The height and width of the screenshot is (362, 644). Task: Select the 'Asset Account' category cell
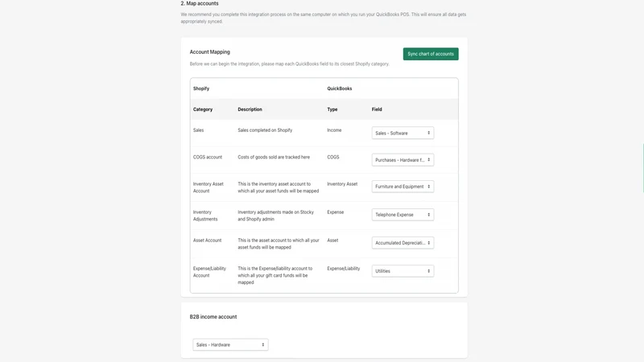tap(207, 241)
